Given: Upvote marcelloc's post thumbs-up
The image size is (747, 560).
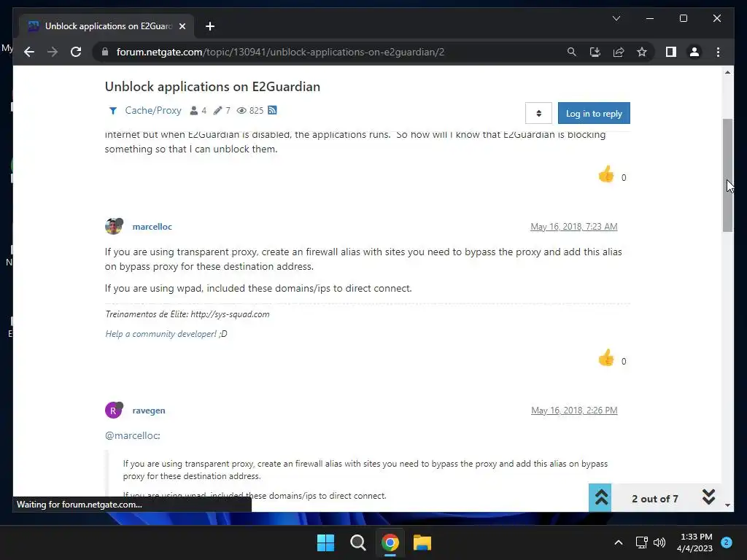Looking at the screenshot, I should point(606,358).
